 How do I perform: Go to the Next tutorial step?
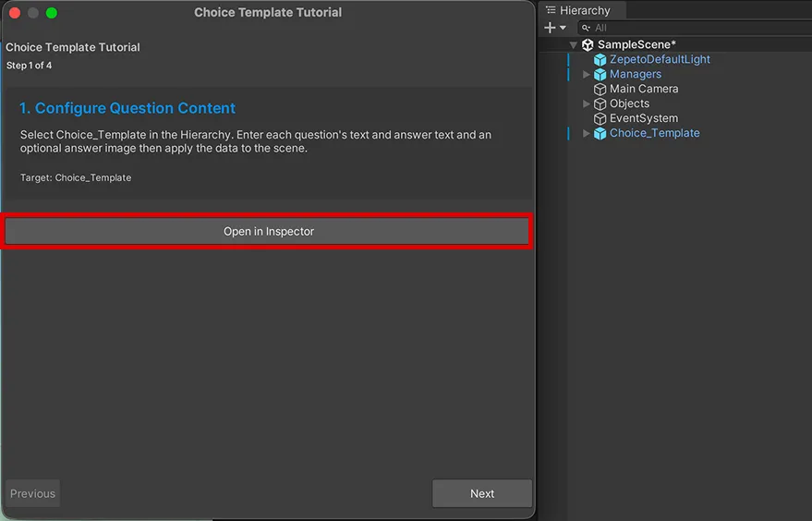click(481, 493)
